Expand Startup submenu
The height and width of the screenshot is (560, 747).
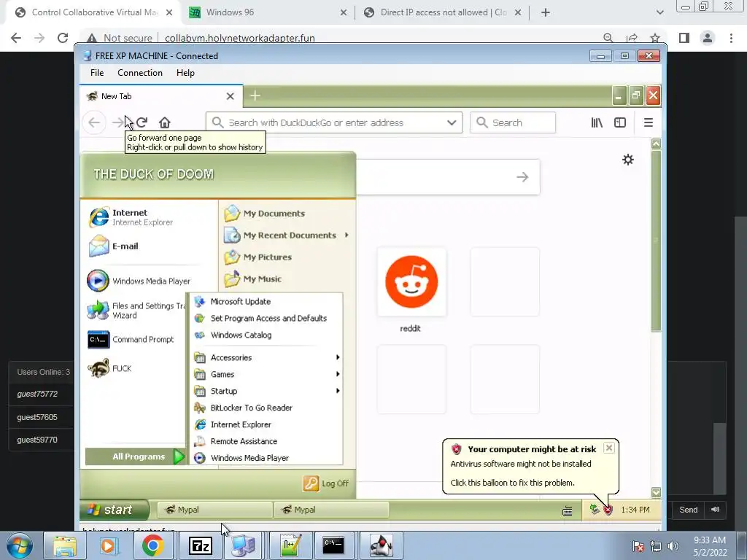pyautogui.click(x=266, y=391)
